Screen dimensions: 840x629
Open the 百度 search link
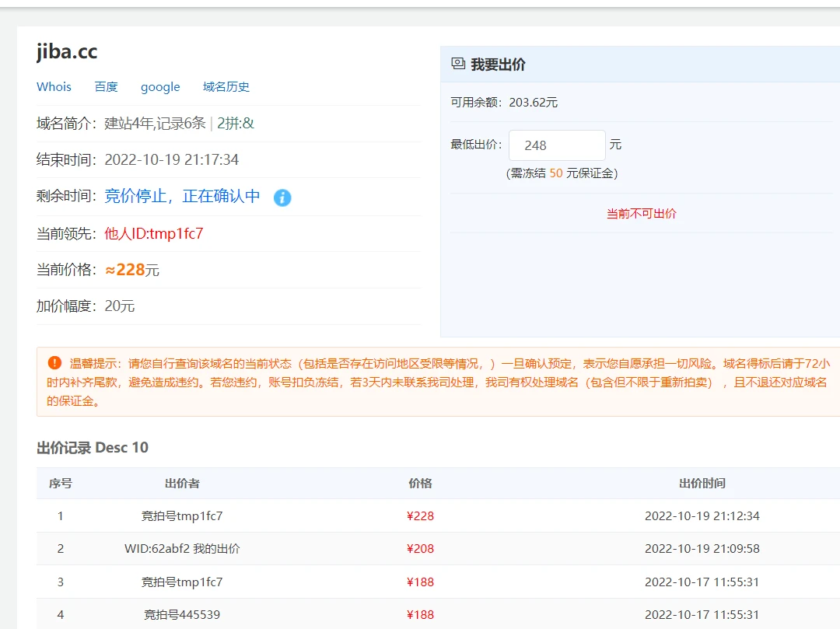click(106, 87)
